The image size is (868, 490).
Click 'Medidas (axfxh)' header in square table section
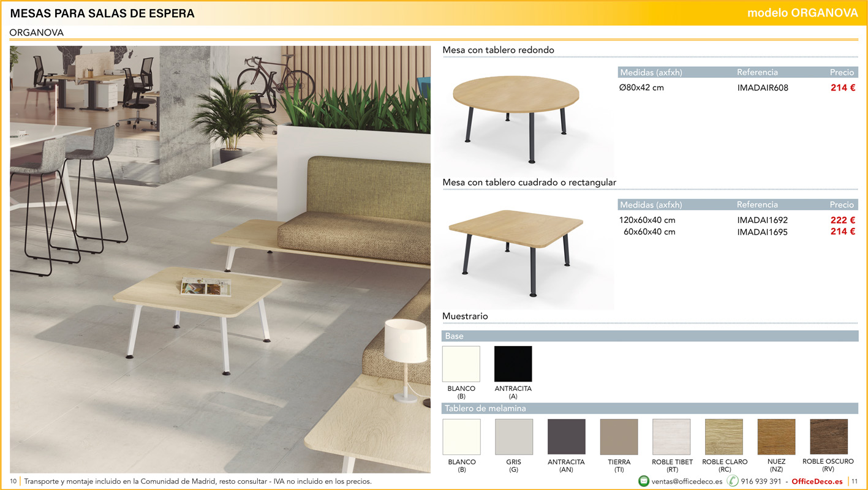tap(651, 205)
